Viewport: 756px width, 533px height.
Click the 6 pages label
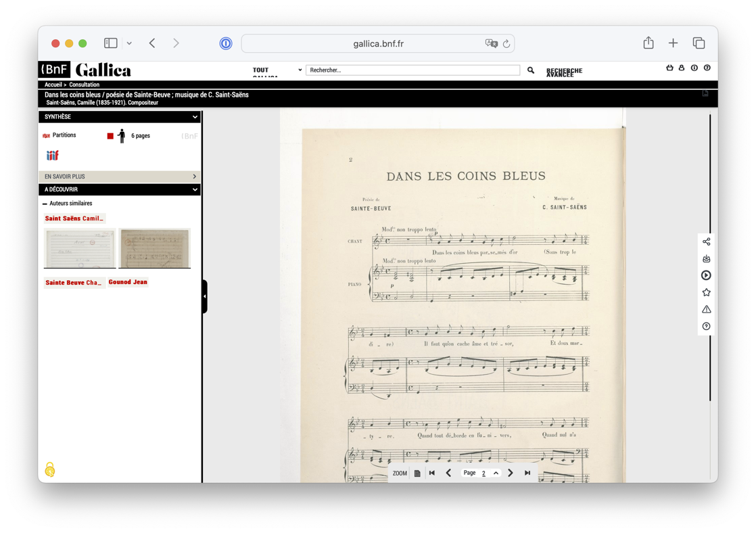(141, 136)
